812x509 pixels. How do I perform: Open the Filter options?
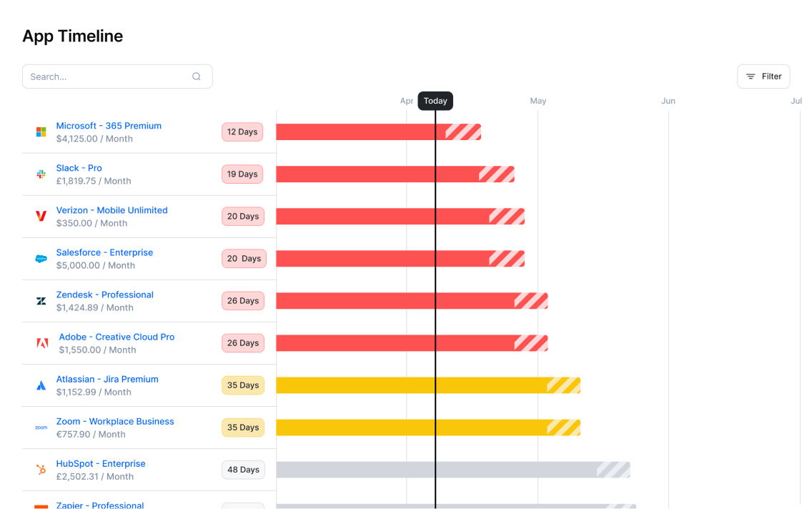763,76
